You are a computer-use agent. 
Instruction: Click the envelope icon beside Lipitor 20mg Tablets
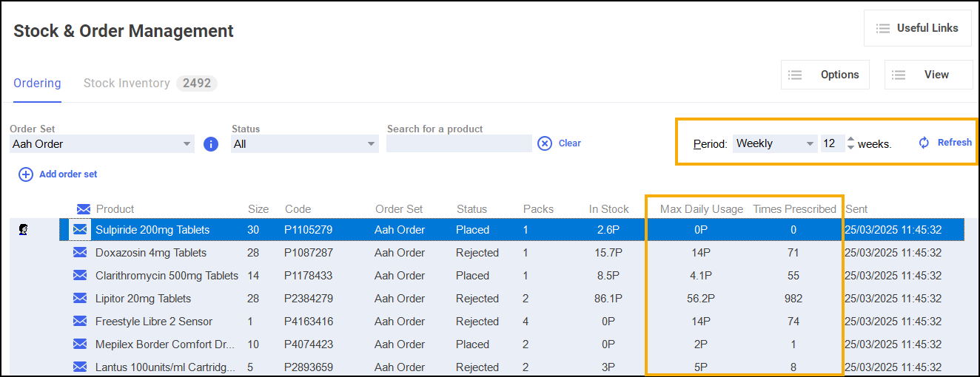80,299
